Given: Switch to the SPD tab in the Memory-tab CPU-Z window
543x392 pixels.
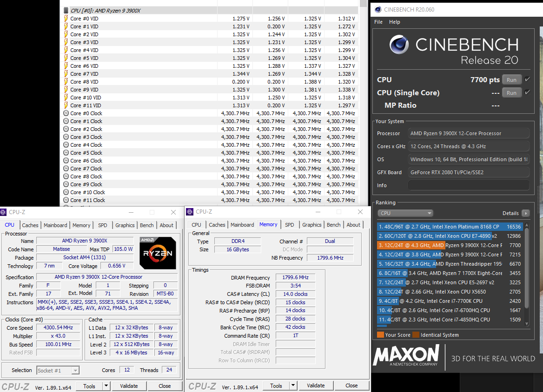Looking at the screenshot, I should [x=289, y=225].
